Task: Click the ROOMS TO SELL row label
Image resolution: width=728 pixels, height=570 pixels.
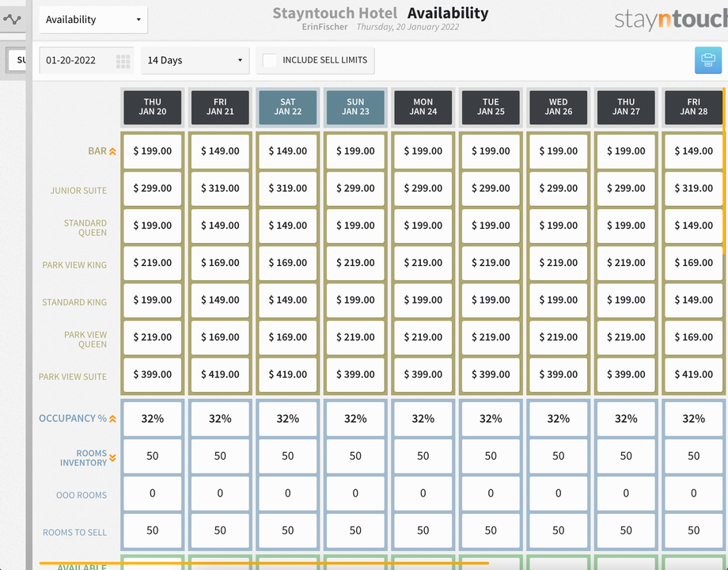Action: click(x=74, y=532)
